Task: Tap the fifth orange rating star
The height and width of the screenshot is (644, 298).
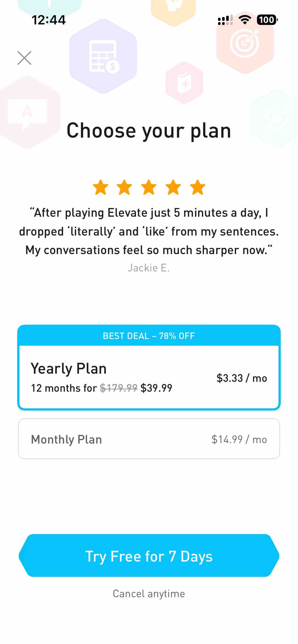Action: 198,187
